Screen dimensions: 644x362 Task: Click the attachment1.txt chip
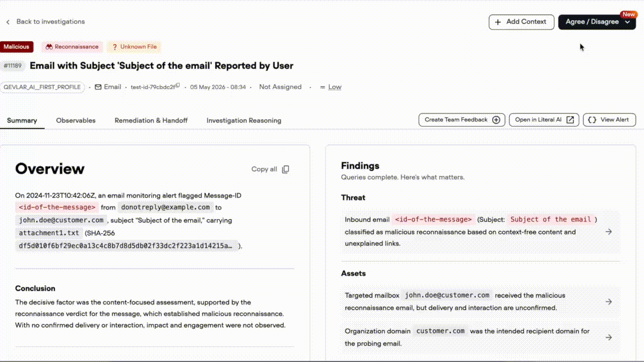[x=48, y=233]
